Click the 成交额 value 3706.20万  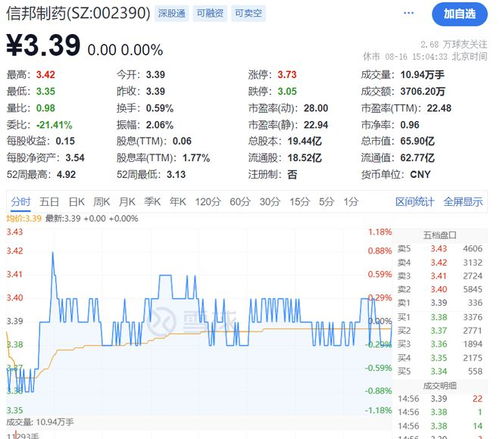[x=423, y=91]
